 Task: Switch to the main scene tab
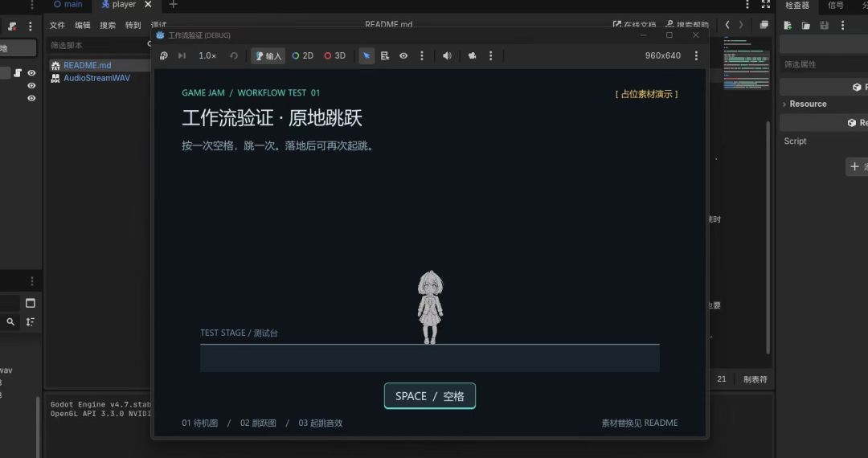coord(68,5)
